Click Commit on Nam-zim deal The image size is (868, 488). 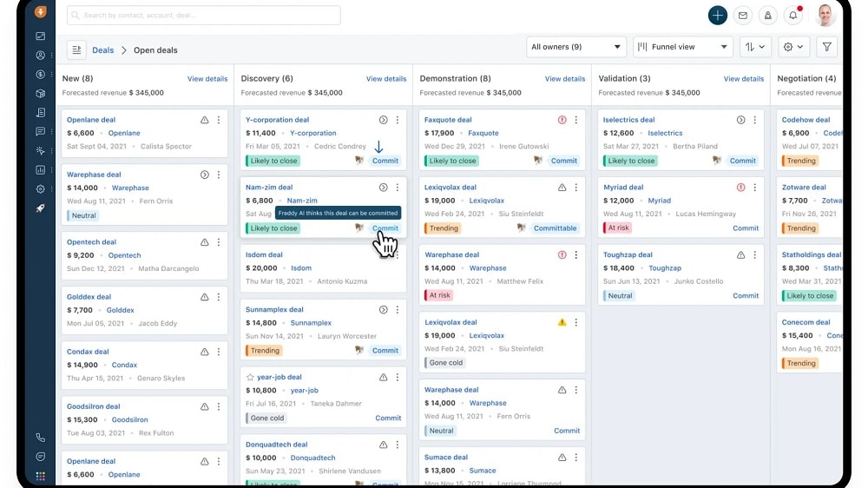tap(385, 228)
